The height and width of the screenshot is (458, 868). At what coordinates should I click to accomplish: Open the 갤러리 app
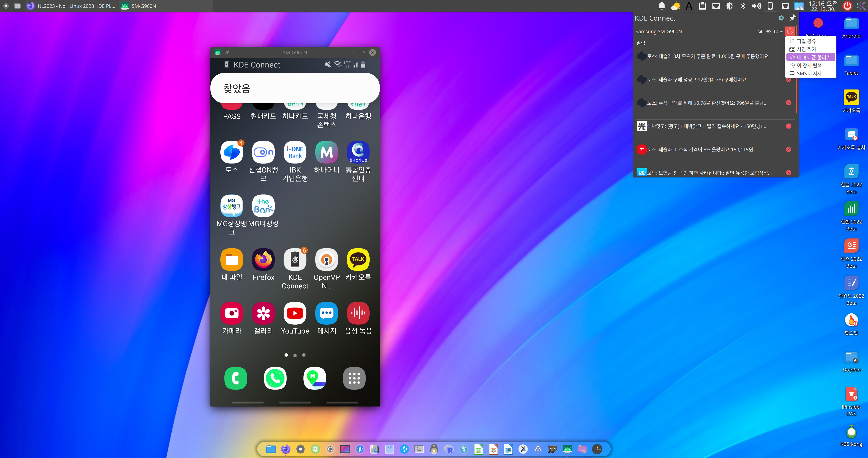click(x=263, y=313)
